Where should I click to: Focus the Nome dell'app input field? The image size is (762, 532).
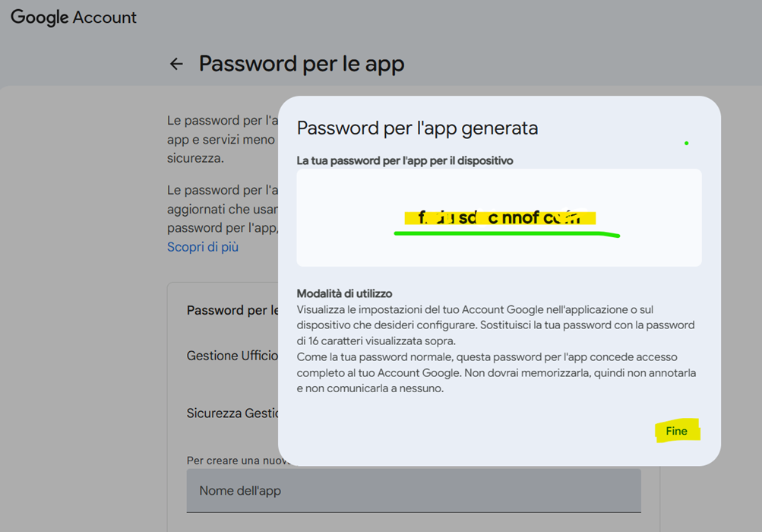pos(413,491)
